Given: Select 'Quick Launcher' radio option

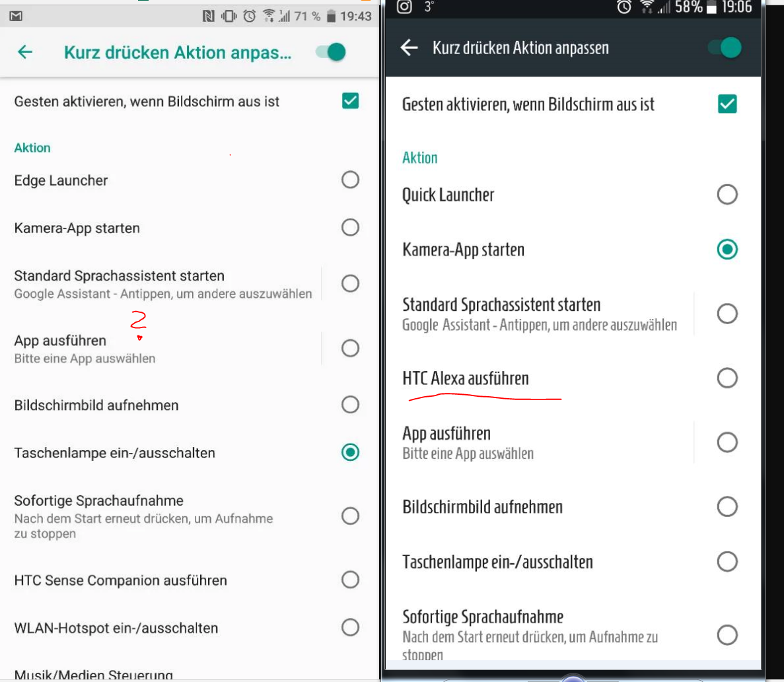Looking at the screenshot, I should click(x=727, y=194).
